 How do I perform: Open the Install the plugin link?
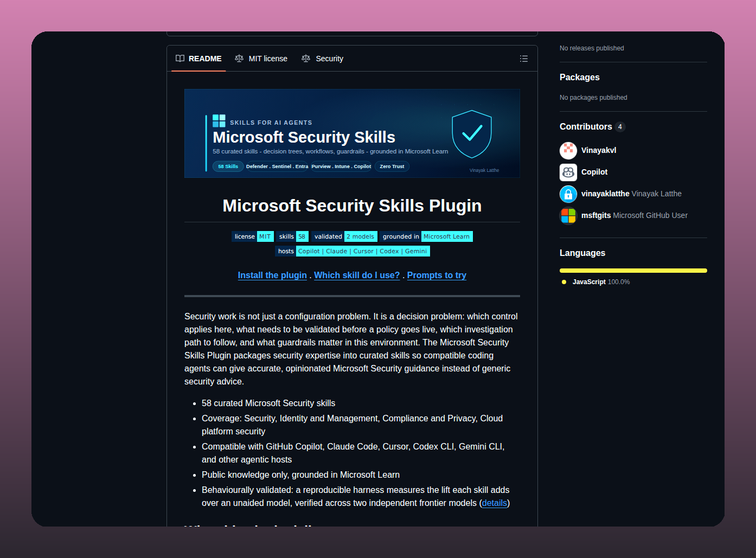click(x=272, y=275)
